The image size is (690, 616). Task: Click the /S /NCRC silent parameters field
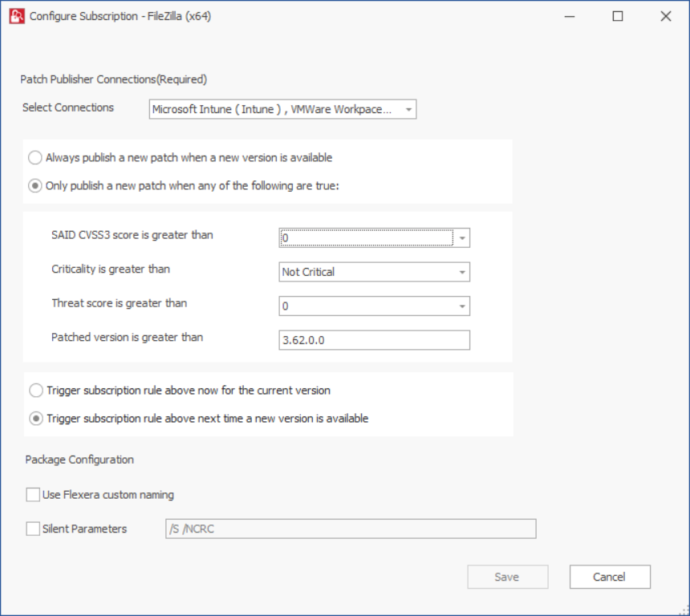click(x=351, y=529)
